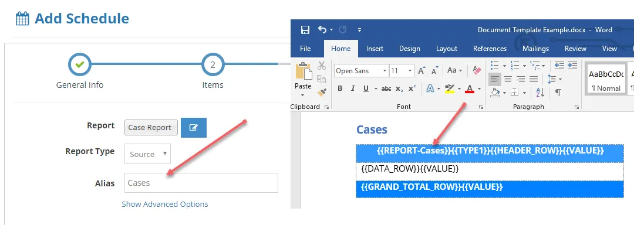This screenshot has height=225, width=644.
Task: Click Line and Paragraph Spacing icon
Action: [x=552, y=79]
